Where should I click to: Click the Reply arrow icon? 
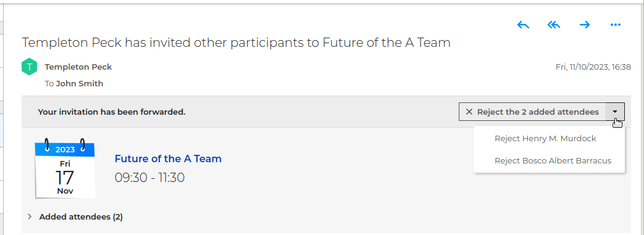523,25
